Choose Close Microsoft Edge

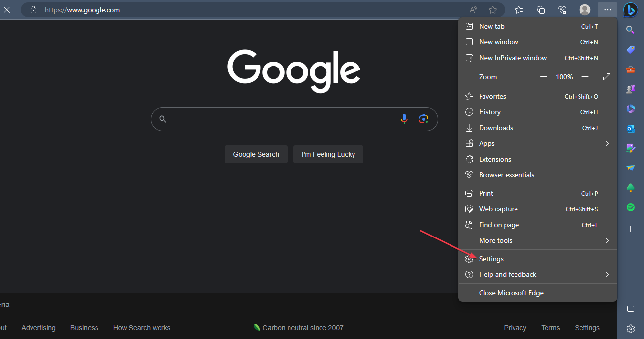[538, 293]
